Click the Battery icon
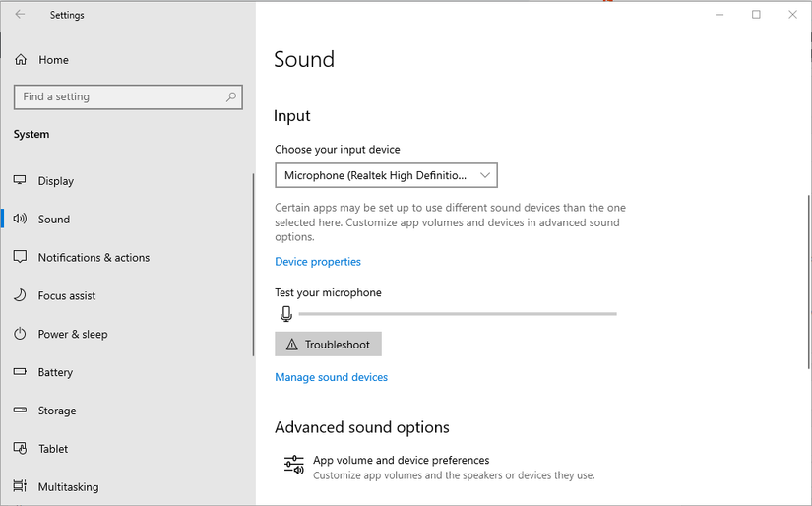This screenshot has height=506, width=812. tap(20, 372)
